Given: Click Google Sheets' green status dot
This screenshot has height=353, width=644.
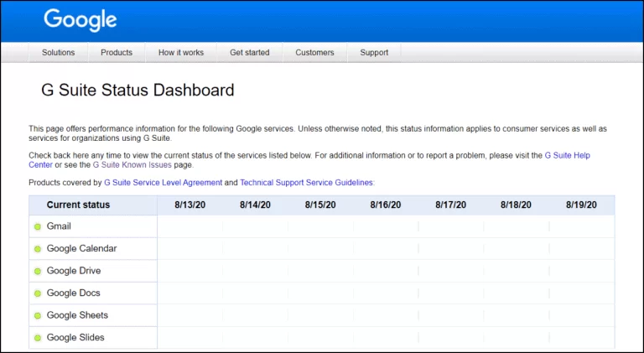Looking at the screenshot, I should (x=38, y=316).
